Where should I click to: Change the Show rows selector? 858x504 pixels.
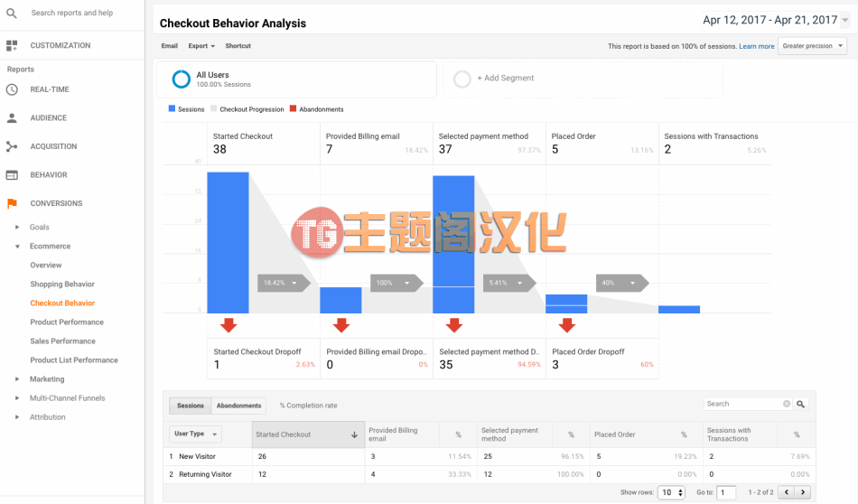point(671,492)
